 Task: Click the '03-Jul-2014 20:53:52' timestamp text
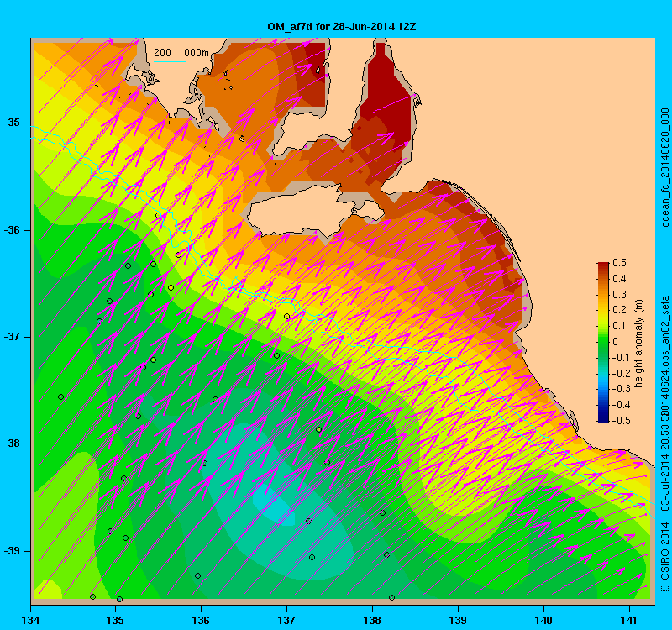665,462
